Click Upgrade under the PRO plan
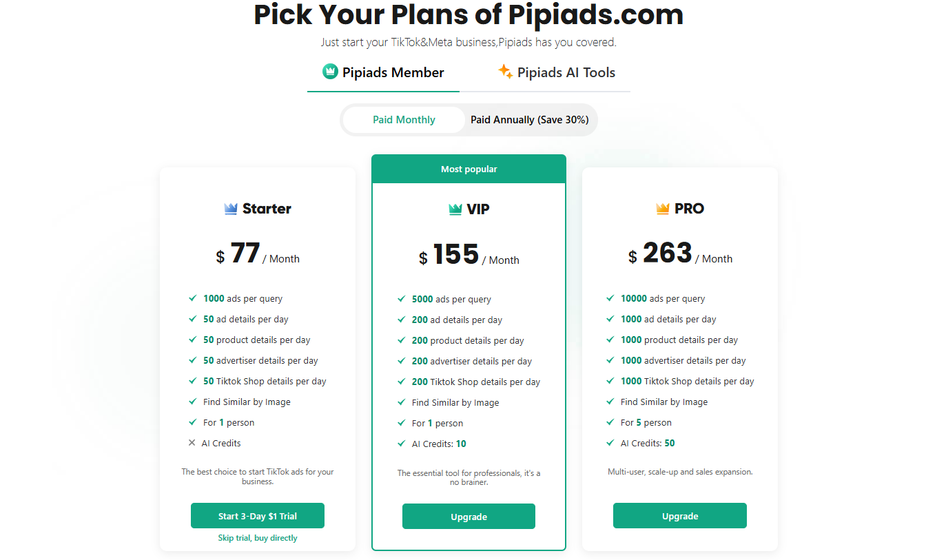The height and width of the screenshot is (560, 926). (x=680, y=516)
